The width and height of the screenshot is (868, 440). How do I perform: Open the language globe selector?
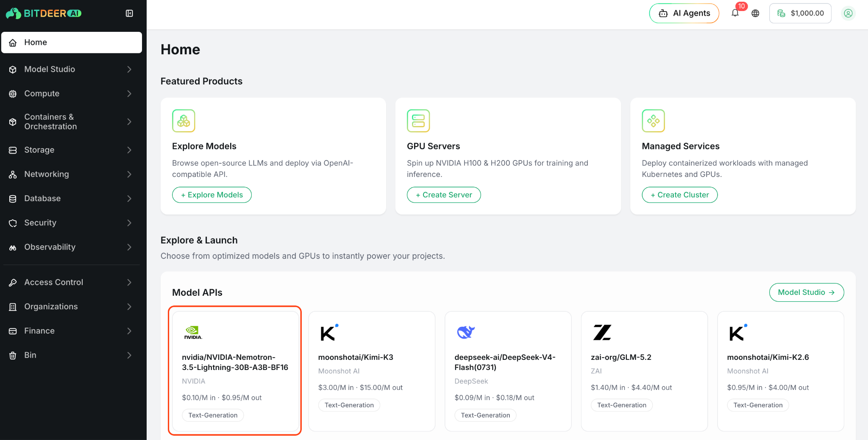pos(755,13)
